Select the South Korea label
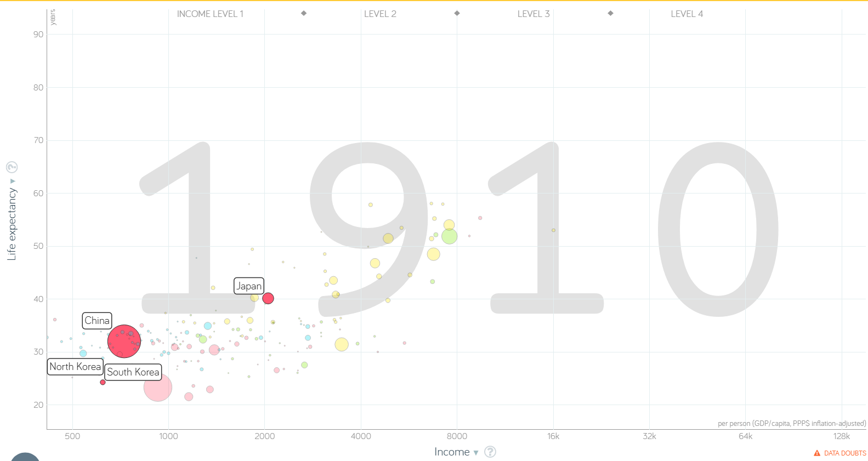Viewport: 868px width, 461px height. (x=133, y=372)
